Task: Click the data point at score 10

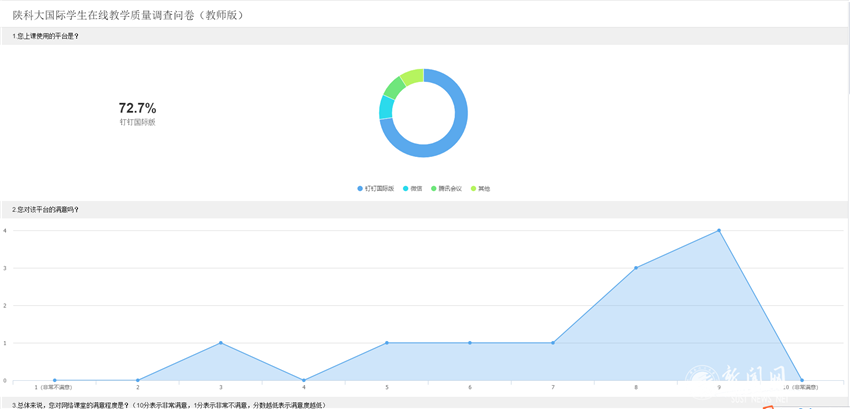Action: click(x=801, y=380)
